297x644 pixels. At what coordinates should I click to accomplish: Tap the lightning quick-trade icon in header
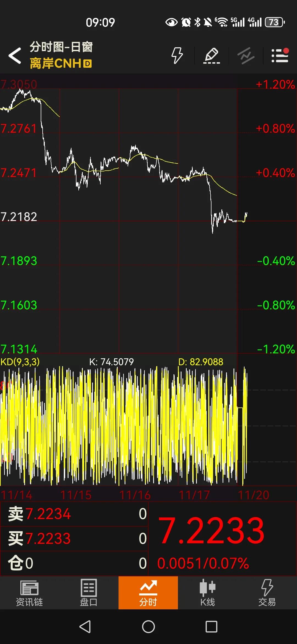(x=177, y=55)
